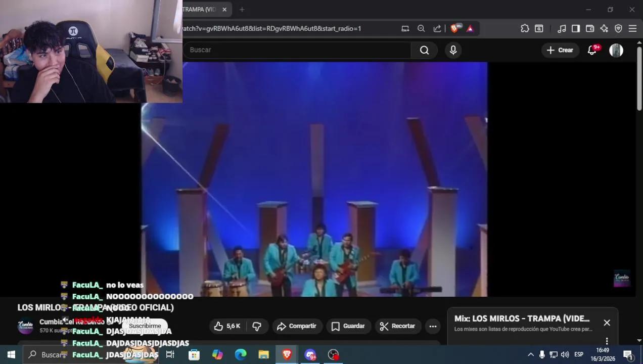Screen dimensions: 643x364
Task: Open the browser extensions puzzle icon
Action: [525, 29]
